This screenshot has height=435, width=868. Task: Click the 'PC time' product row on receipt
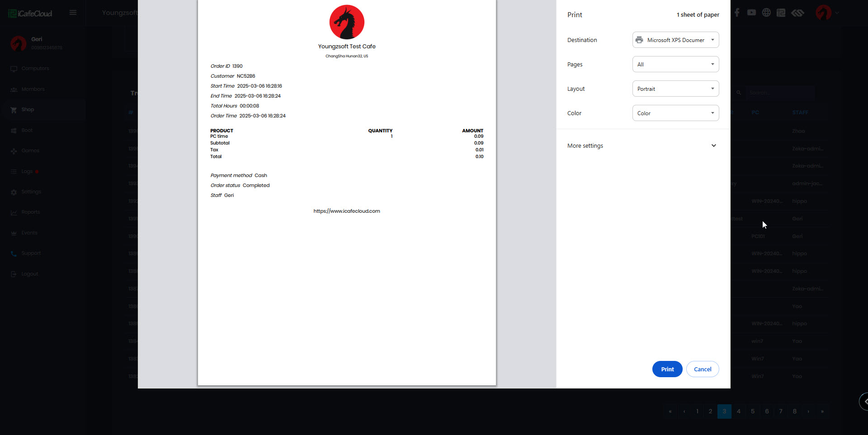point(347,136)
